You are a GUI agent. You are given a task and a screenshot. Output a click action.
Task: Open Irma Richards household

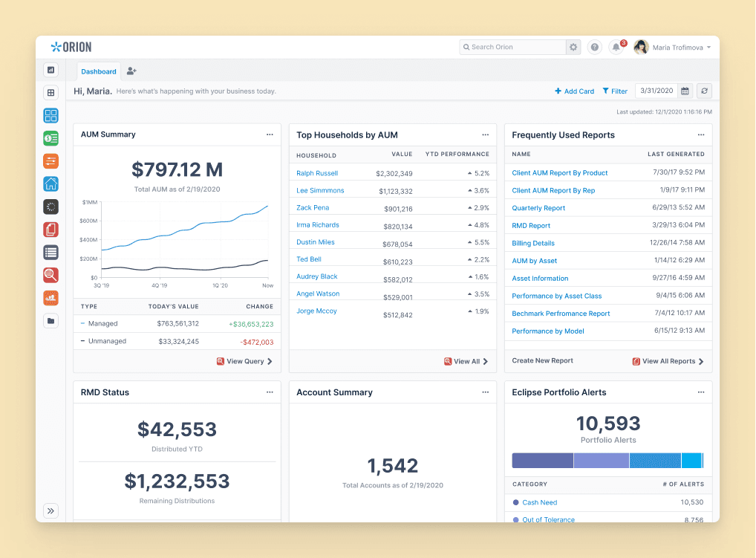click(317, 225)
